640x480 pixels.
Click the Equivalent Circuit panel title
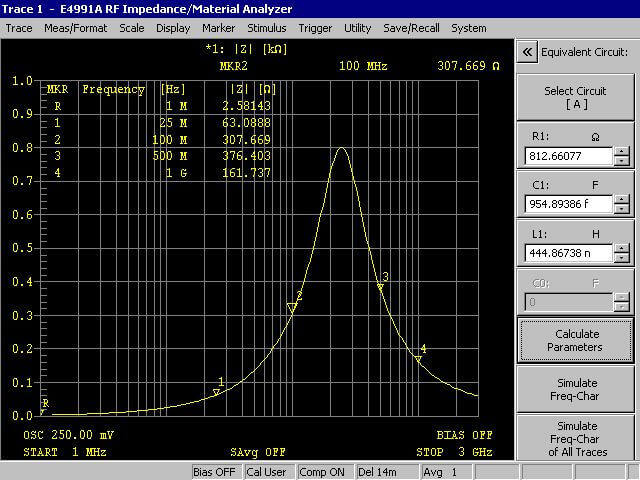pyautogui.click(x=584, y=52)
